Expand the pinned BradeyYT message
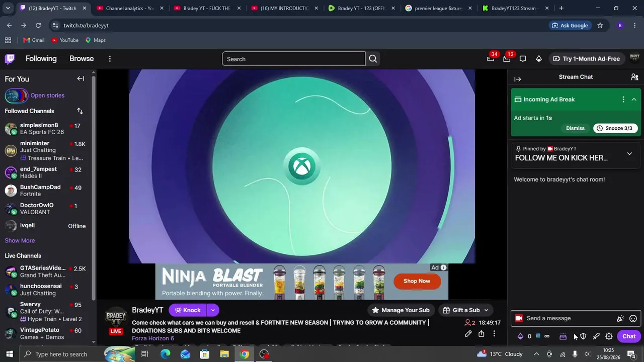The width and height of the screenshot is (644, 362). pyautogui.click(x=629, y=154)
